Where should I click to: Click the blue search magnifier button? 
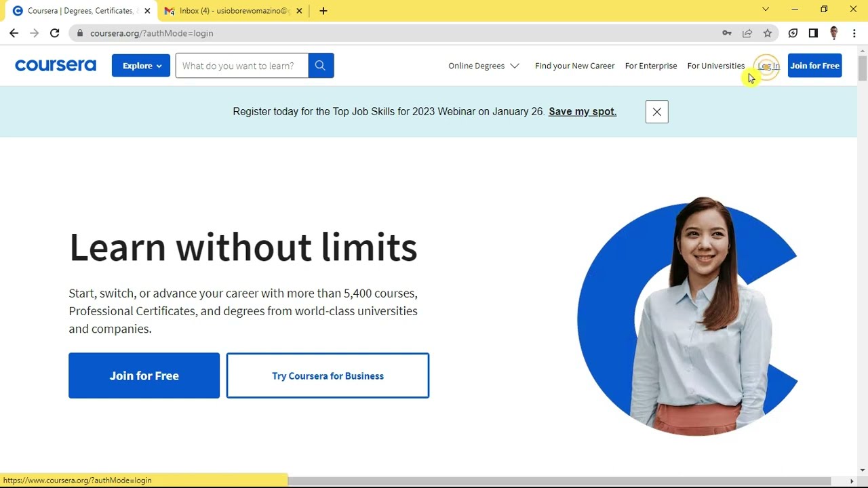click(320, 66)
